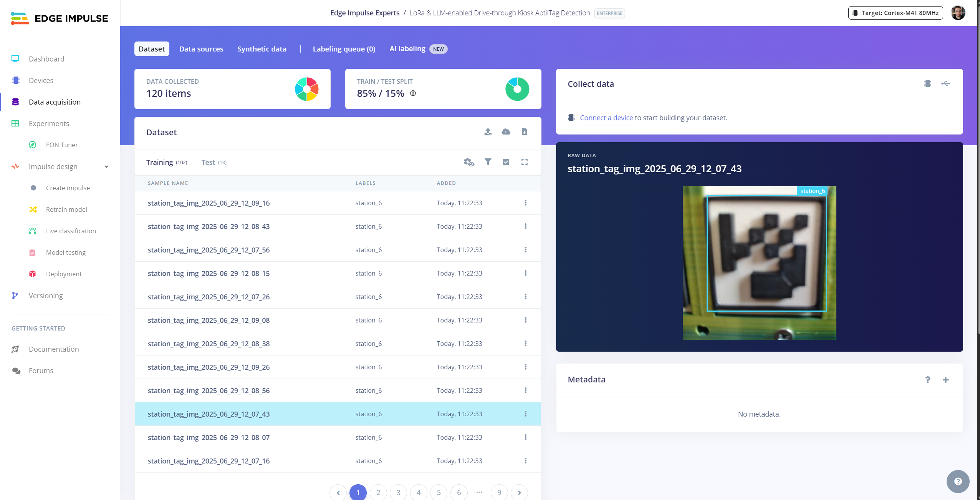This screenshot has width=980, height=500.
Task: Click the data collected color pie chart
Action: coord(306,89)
